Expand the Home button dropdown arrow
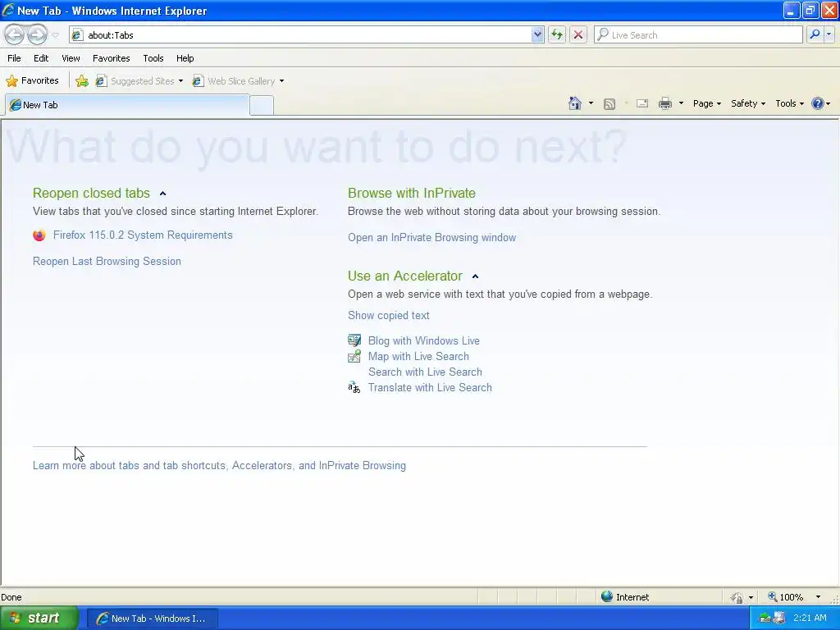This screenshot has width=840, height=630. point(591,103)
